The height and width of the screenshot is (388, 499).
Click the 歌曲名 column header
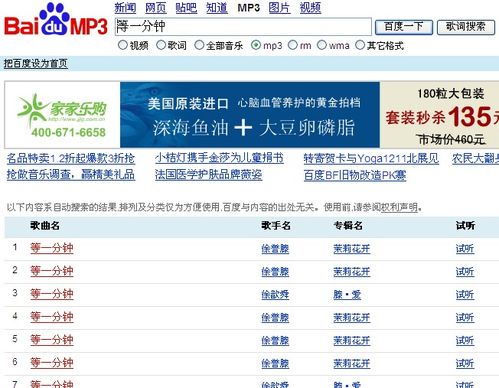click(x=45, y=226)
